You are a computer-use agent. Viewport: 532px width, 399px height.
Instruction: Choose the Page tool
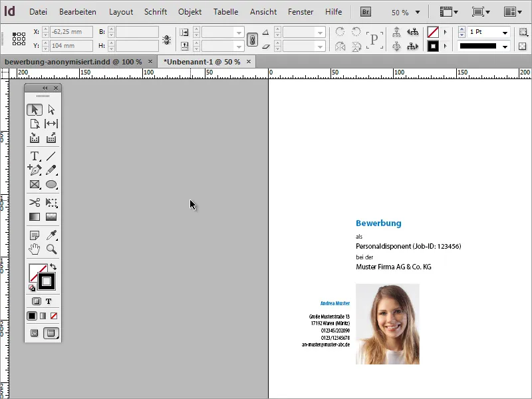click(35, 124)
